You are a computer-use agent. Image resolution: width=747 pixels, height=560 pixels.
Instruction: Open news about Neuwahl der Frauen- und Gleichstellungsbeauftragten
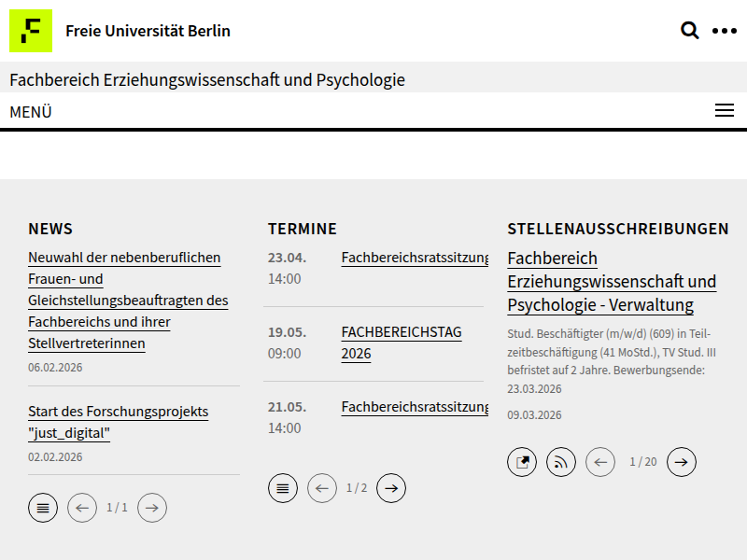(x=128, y=301)
